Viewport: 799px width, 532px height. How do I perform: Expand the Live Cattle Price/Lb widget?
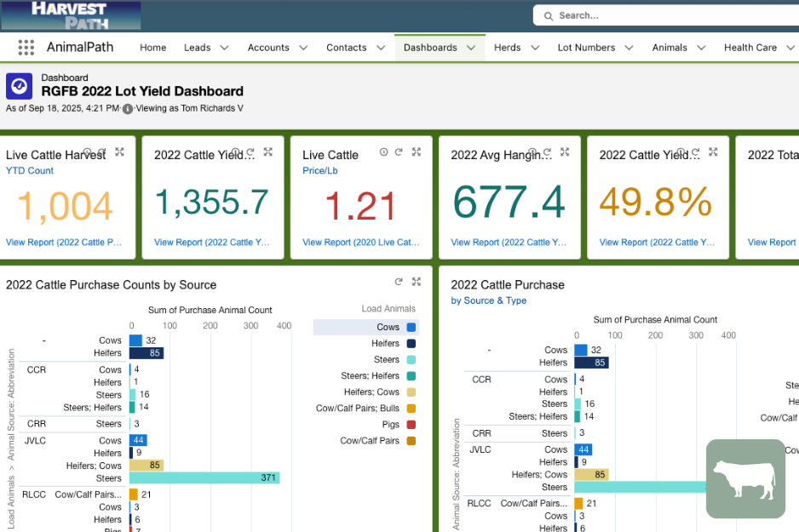417,152
